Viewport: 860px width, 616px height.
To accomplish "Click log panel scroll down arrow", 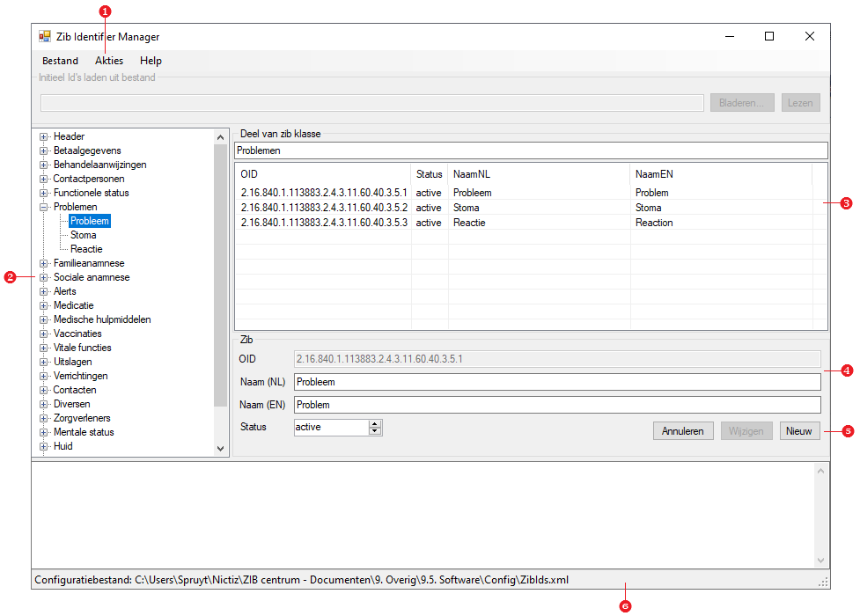I will tap(820, 560).
